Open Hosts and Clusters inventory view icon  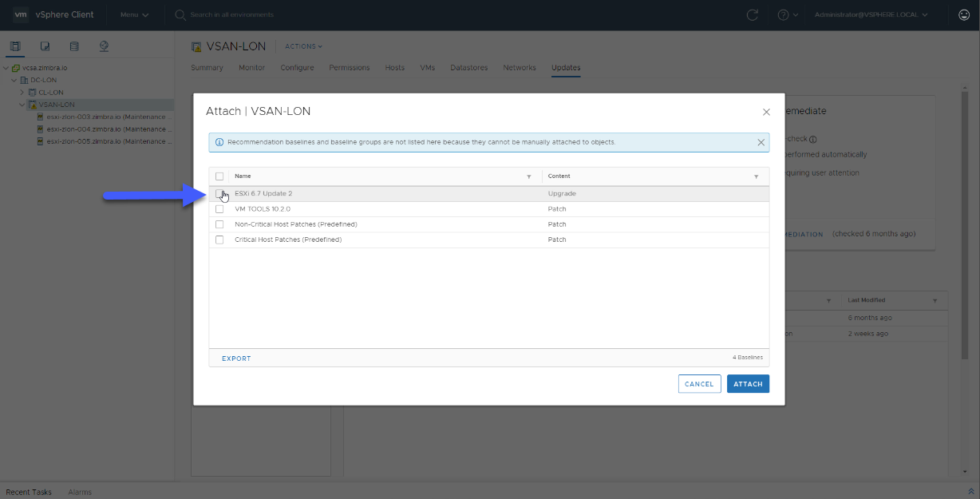[x=15, y=46]
